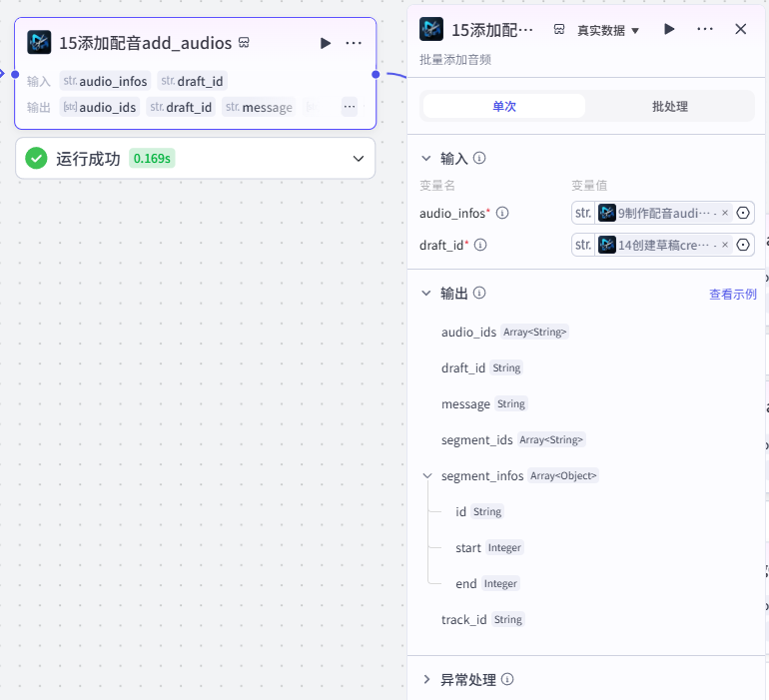This screenshot has height=700, width=769.
Task: Click the plugin icon in the side panel header
Action: point(431,29)
